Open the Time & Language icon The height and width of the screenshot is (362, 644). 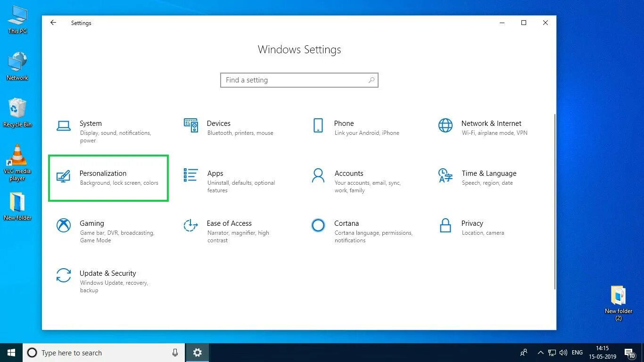(x=445, y=175)
